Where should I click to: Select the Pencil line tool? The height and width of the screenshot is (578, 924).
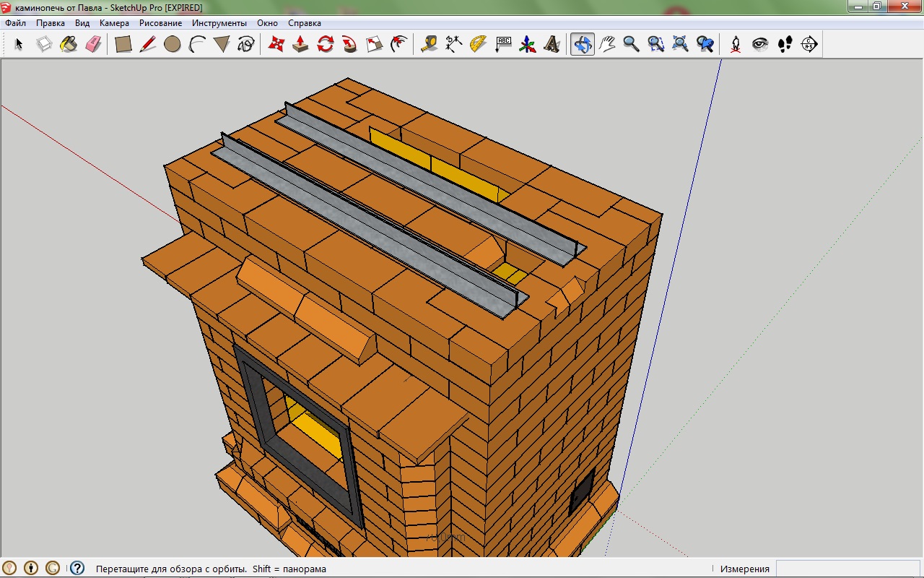click(x=147, y=44)
